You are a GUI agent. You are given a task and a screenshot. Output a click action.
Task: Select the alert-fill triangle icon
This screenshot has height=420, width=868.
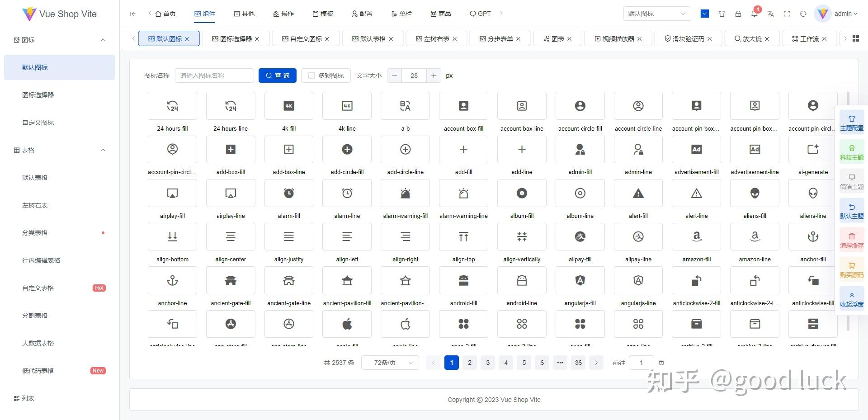[638, 193]
